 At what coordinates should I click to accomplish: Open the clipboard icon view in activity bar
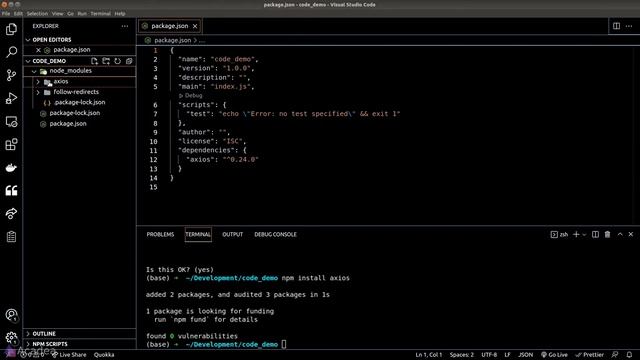11,237
